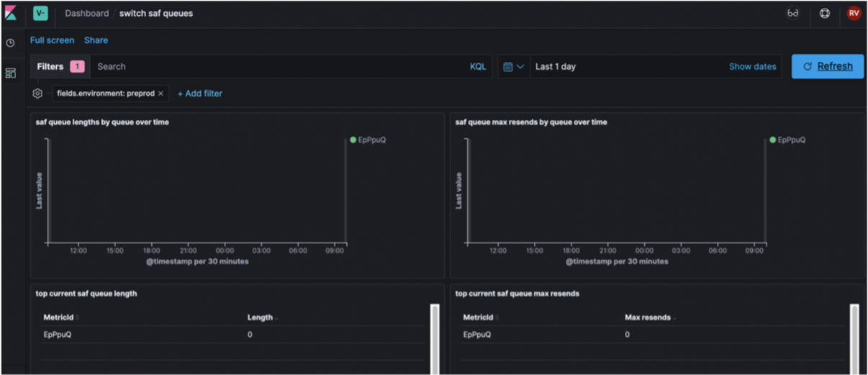Open filter options gear icon

(37, 94)
